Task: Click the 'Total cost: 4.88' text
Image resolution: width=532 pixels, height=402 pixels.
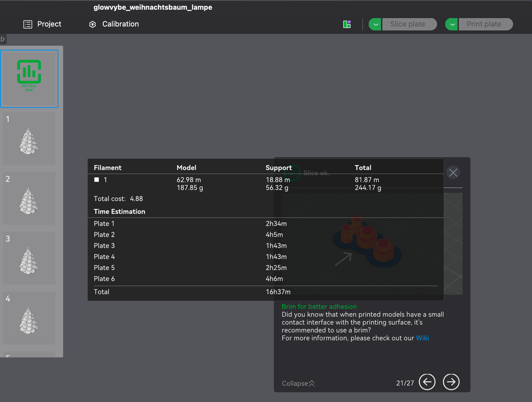Action: [118, 199]
